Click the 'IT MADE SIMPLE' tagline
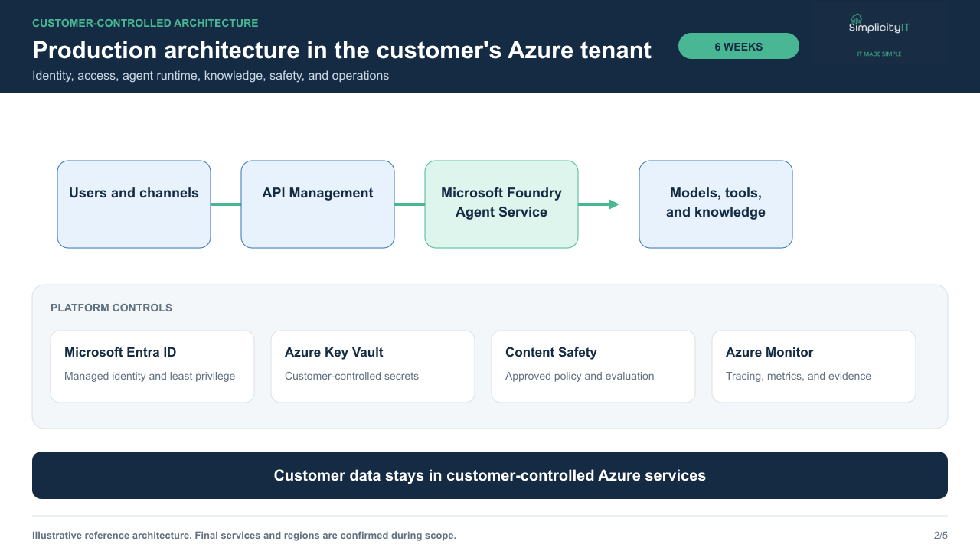The height and width of the screenshot is (551, 980). coord(880,54)
